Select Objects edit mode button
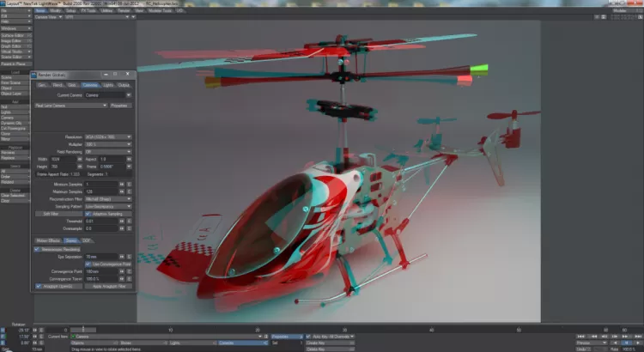This screenshot has width=644, height=352. coord(94,343)
